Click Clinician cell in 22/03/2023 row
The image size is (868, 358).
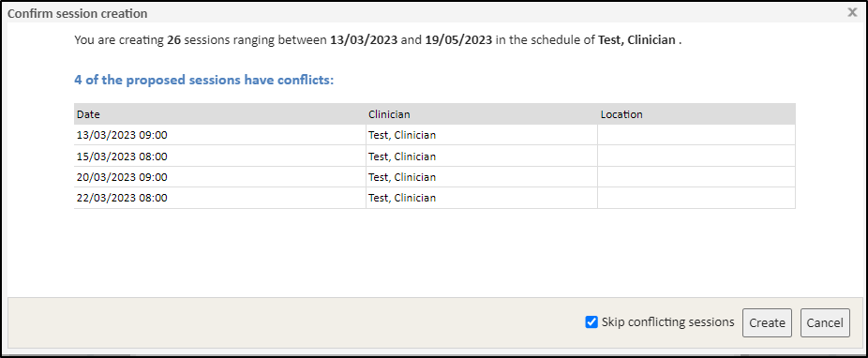(482, 198)
